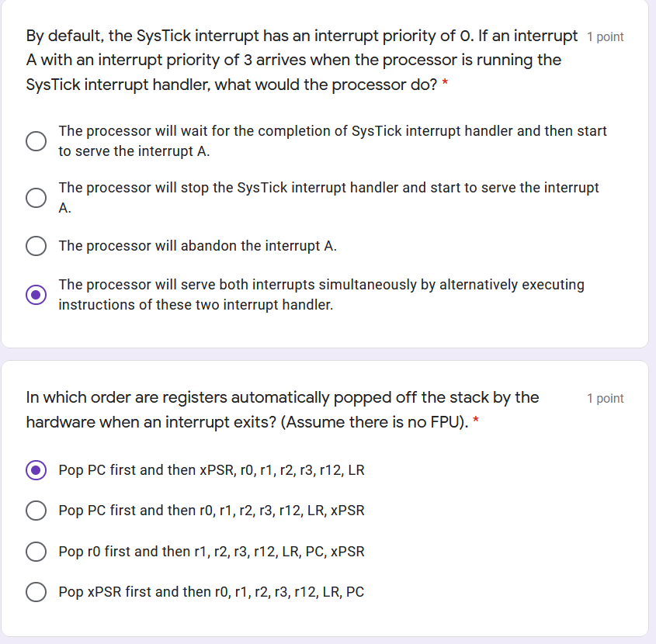
Task: Mark the abandon interrupt A radio circle
Action: [x=36, y=245]
